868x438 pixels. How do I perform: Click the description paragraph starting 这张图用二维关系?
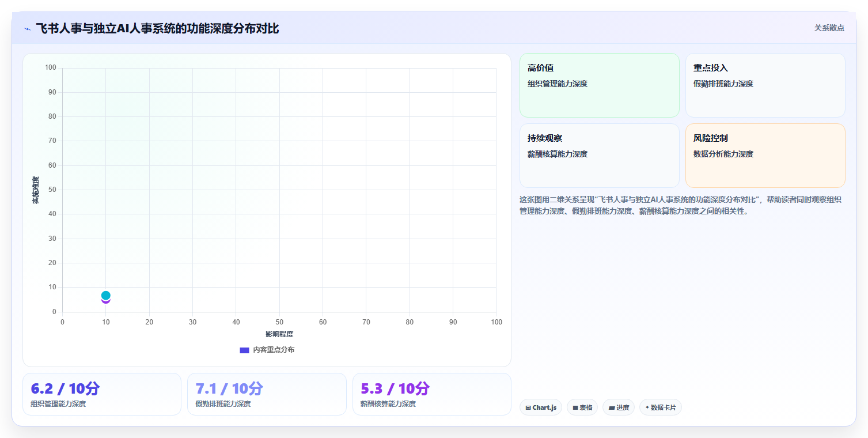681,205
